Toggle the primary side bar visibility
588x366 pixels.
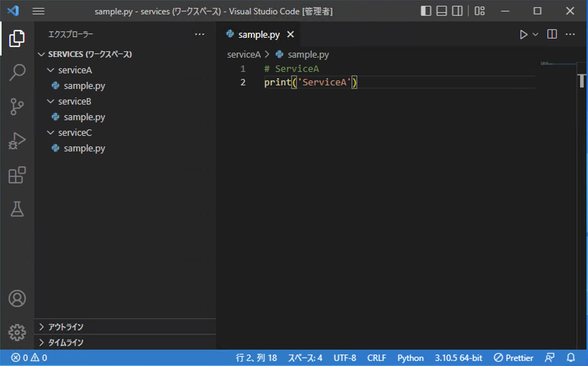tap(425, 11)
